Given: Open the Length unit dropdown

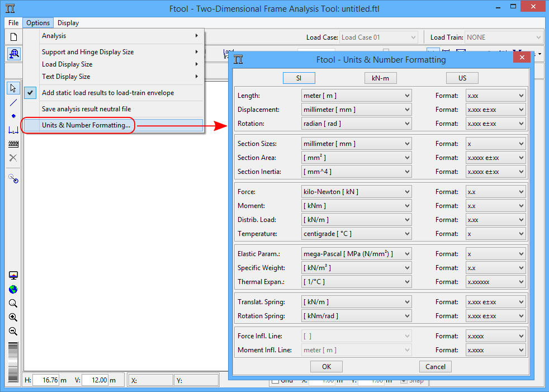Looking at the screenshot, I should click(x=356, y=96).
